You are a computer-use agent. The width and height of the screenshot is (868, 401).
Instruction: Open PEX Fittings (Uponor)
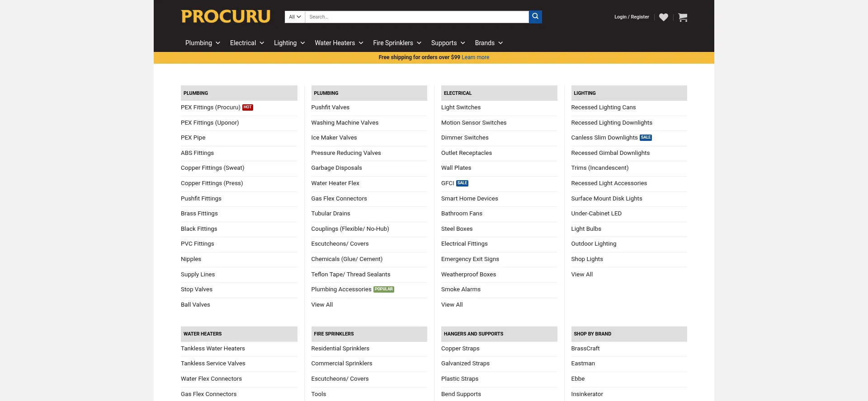(x=210, y=123)
